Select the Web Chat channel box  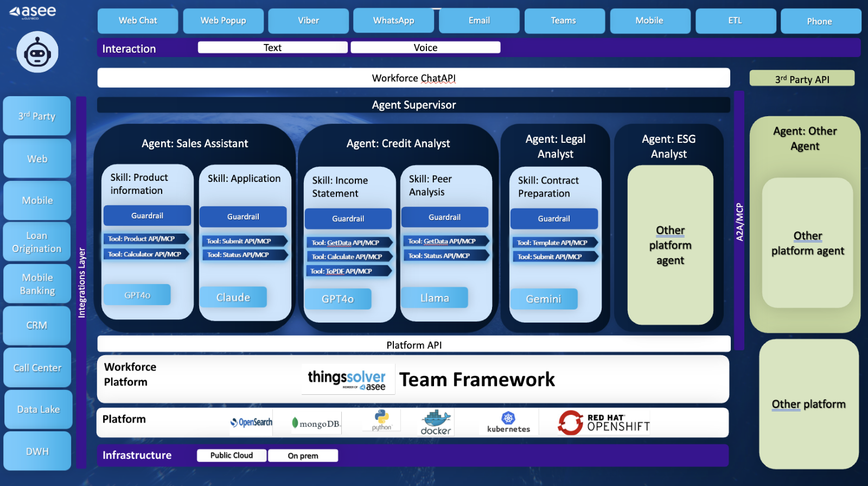pyautogui.click(x=138, y=21)
